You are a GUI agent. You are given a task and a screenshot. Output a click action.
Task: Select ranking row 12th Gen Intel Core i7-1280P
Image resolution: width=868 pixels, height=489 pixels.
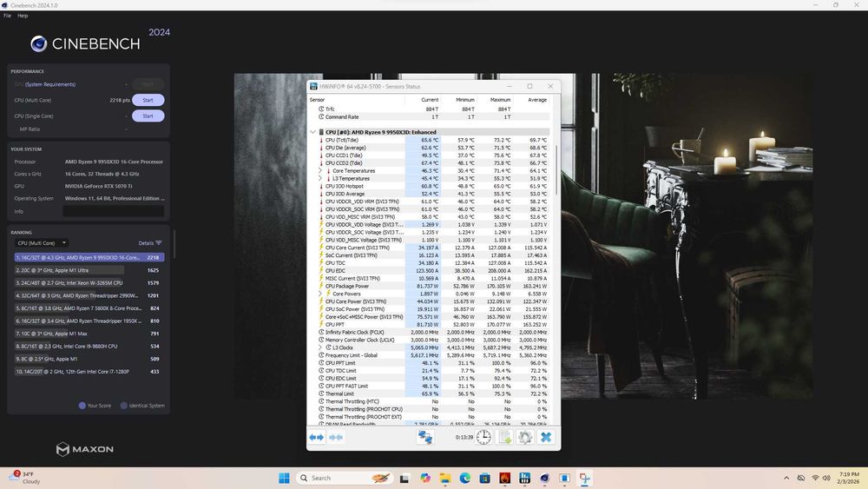click(x=89, y=372)
